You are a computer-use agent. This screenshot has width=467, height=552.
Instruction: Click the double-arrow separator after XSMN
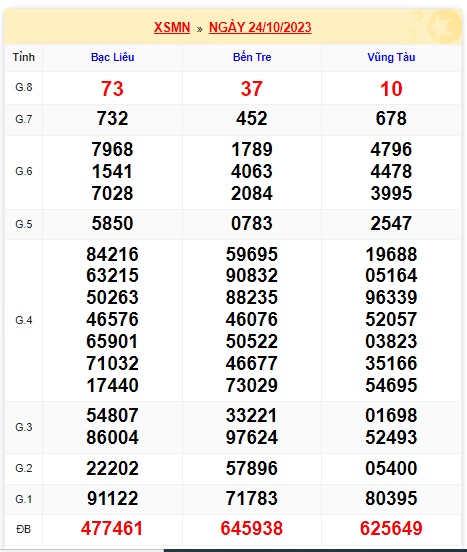pyautogui.click(x=200, y=29)
